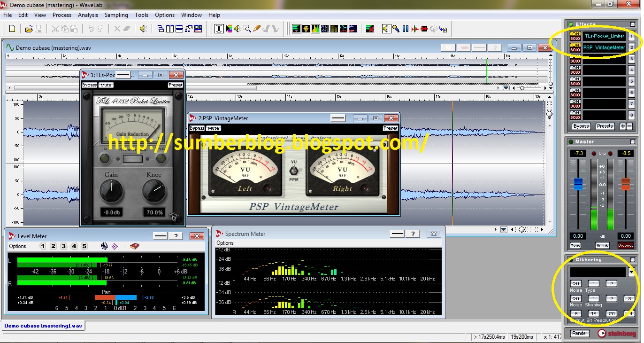This screenshot has height=343, width=644.
Task: Remove an effect slot with minus button
Action: click(629, 126)
